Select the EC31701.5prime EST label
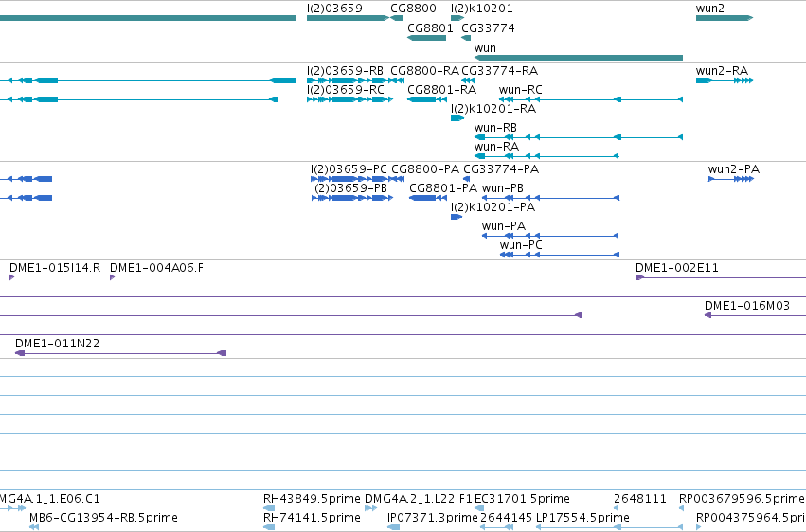This screenshot has width=806, height=532. (x=522, y=499)
